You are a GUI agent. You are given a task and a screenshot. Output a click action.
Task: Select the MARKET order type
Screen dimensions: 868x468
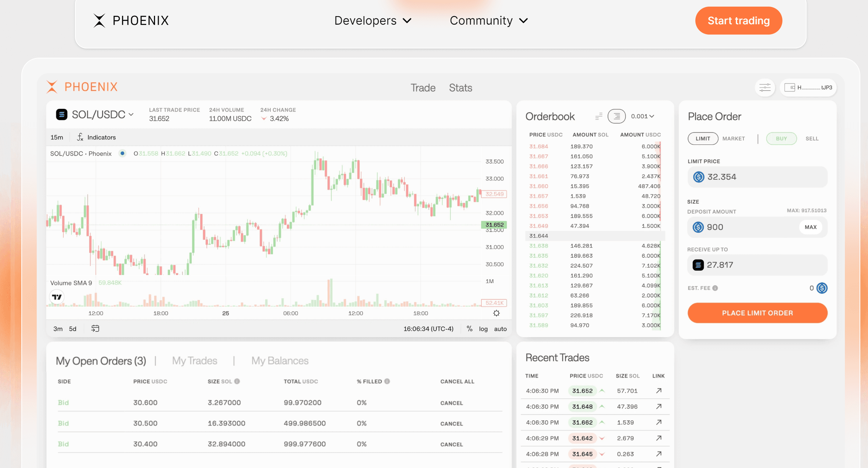coord(734,139)
